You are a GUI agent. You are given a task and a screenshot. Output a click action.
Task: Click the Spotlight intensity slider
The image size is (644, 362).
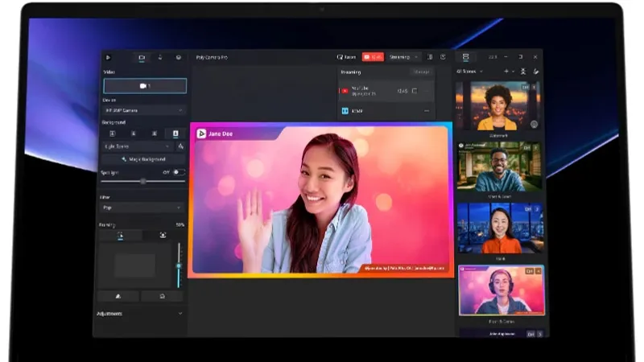coord(143,182)
